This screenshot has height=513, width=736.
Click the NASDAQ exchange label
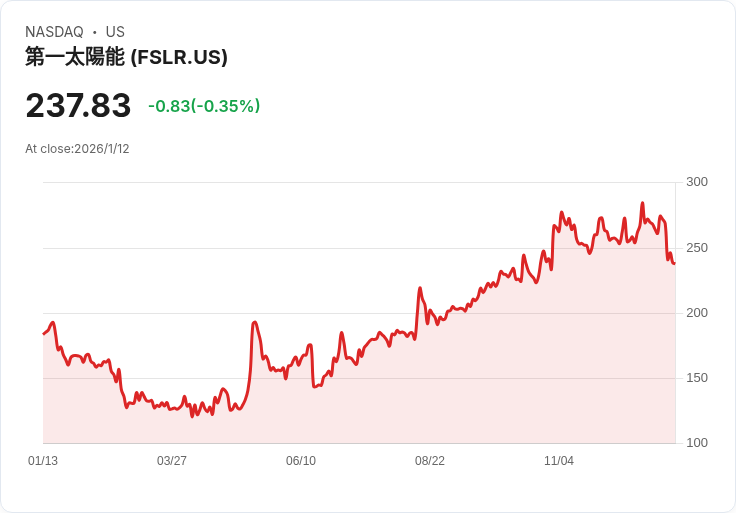click(54, 32)
